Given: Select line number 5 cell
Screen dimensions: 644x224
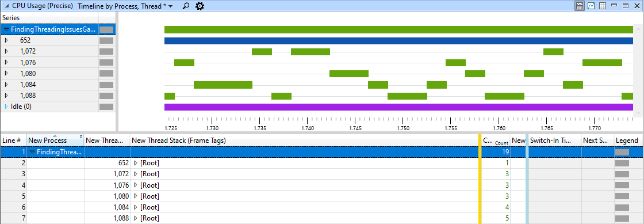Looking at the screenshot, I should point(14,196).
